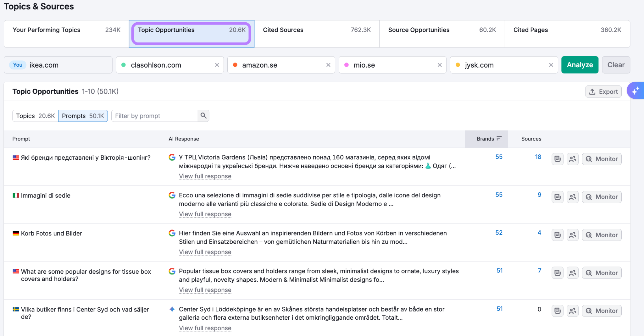Open sources count 18 for Вікторія-шопінг

(x=538, y=157)
